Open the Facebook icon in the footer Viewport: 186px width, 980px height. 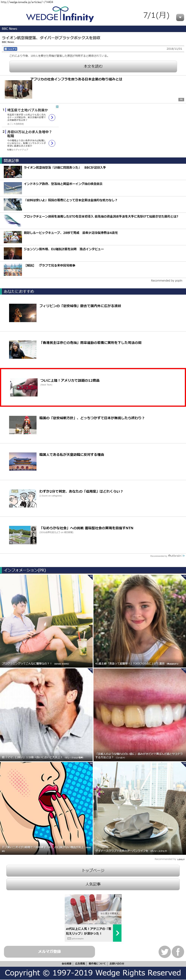point(178,952)
